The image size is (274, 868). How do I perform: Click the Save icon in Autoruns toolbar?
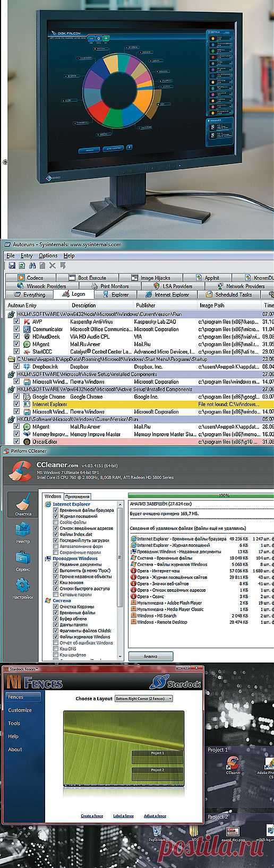point(11,265)
